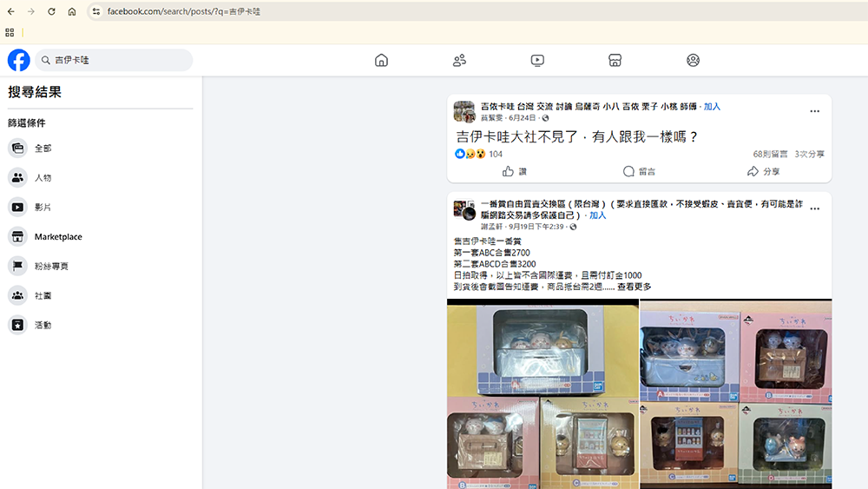This screenshot has height=489, width=868.
Task: Click post timestamp 9月19日下午2:39
Action: click(536, 227)
